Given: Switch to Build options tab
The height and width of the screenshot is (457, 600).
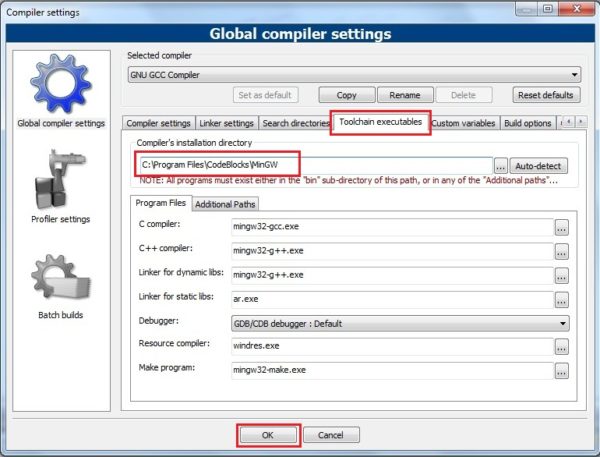Looking at the screenshot, I should point(528,123).
